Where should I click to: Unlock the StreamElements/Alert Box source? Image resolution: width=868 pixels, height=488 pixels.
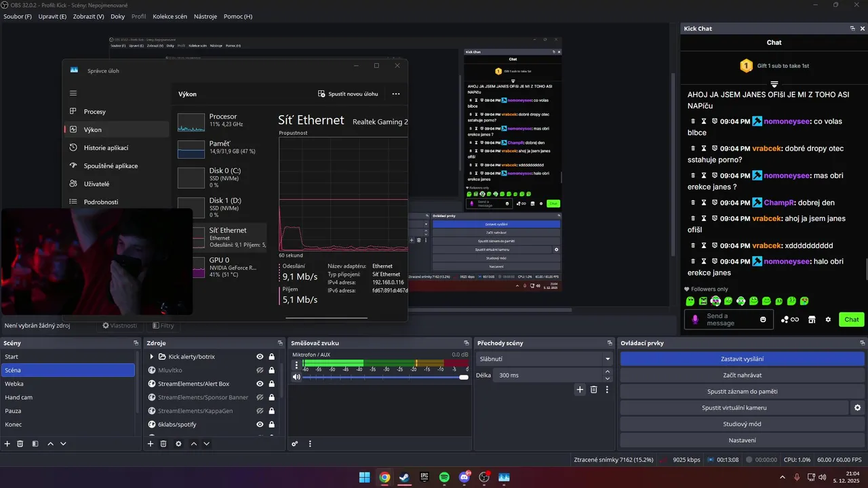coord(271,384)
